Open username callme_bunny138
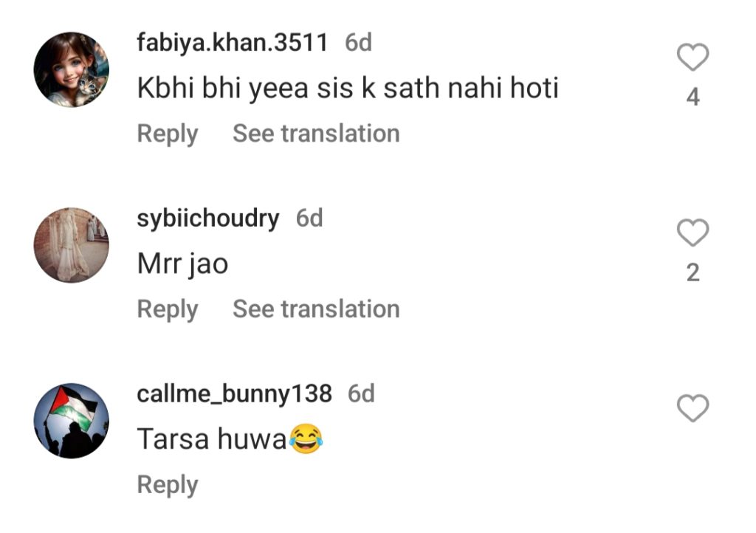Viewport: 756px width, 533px height. point(234,393)
